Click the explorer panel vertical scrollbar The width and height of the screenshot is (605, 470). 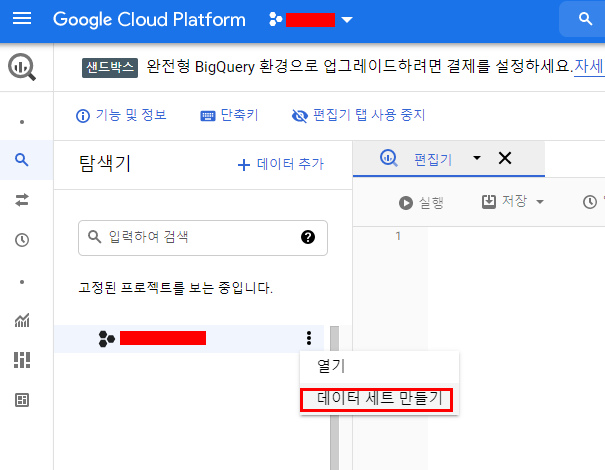335,397
